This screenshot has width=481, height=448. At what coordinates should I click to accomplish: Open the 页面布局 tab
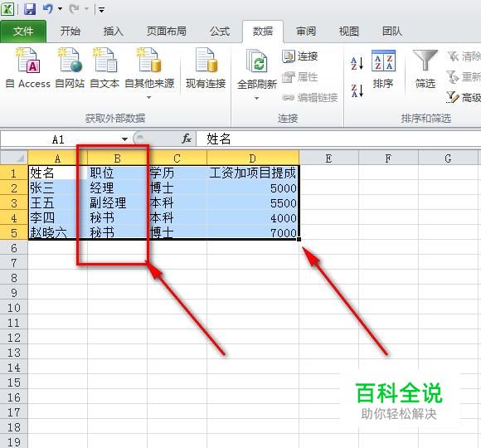click(166, 32)
